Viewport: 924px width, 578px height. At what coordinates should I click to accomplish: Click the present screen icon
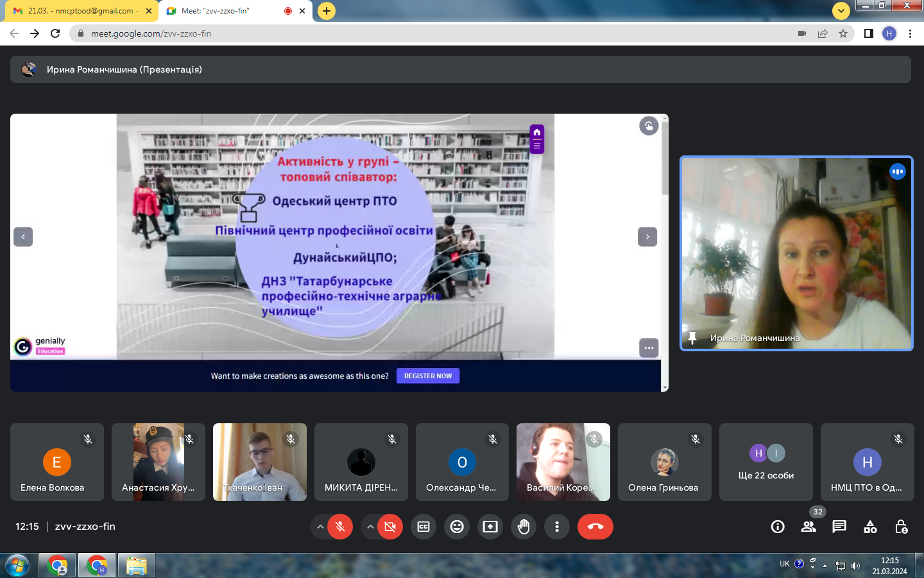[x=490, y=527]
